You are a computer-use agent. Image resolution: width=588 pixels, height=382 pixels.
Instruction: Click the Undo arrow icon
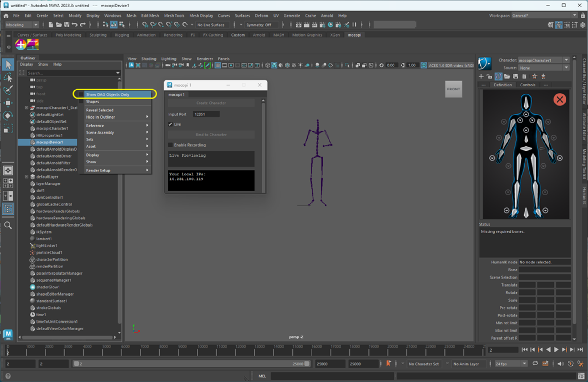75,25
